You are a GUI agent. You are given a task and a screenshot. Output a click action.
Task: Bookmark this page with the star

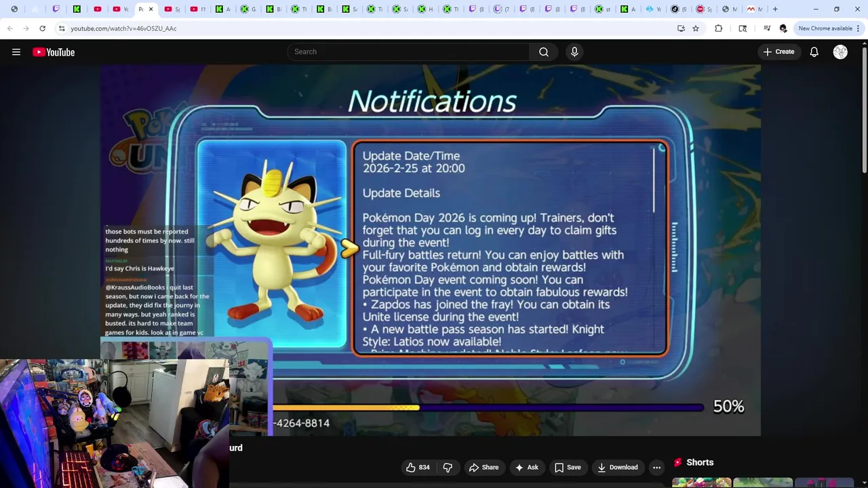click(x=696, y=28)
